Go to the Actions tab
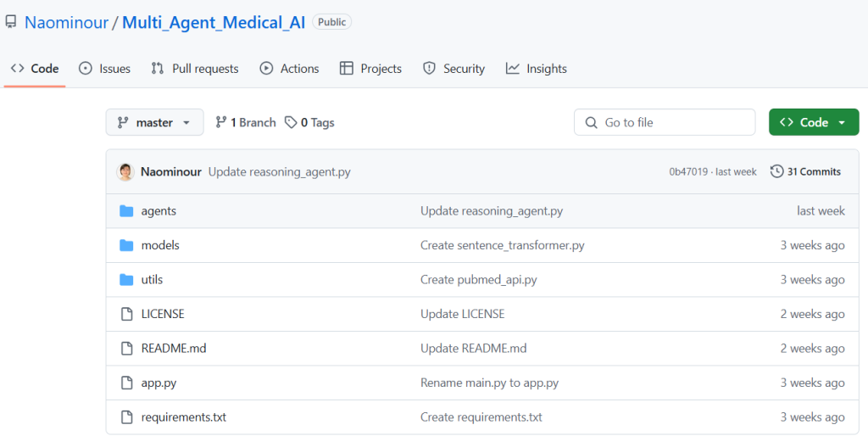 pos(289,69)
